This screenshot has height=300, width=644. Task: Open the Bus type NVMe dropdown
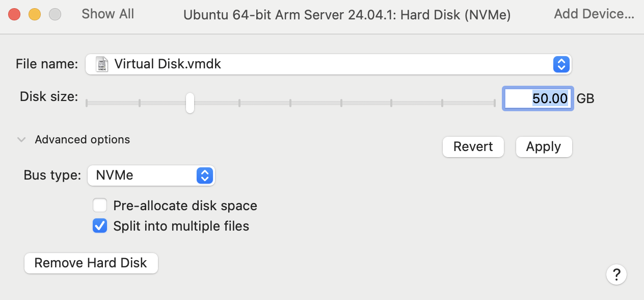pyautogui.click(x=204, y=176)
